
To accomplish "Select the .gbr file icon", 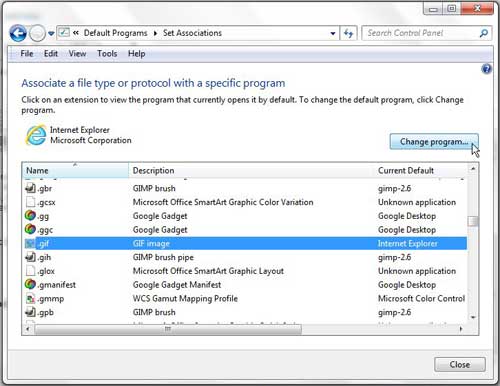I will [30, 188].
